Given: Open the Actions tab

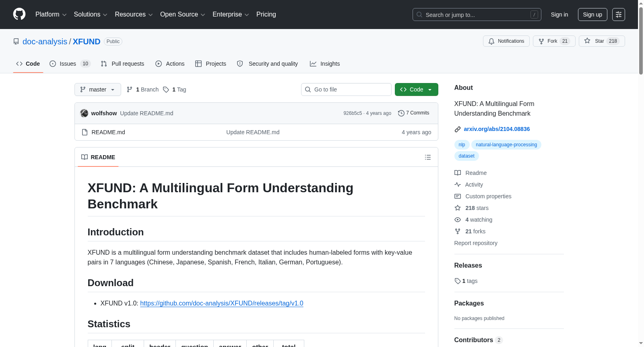Looking at the screenshot, I should 170,64.
